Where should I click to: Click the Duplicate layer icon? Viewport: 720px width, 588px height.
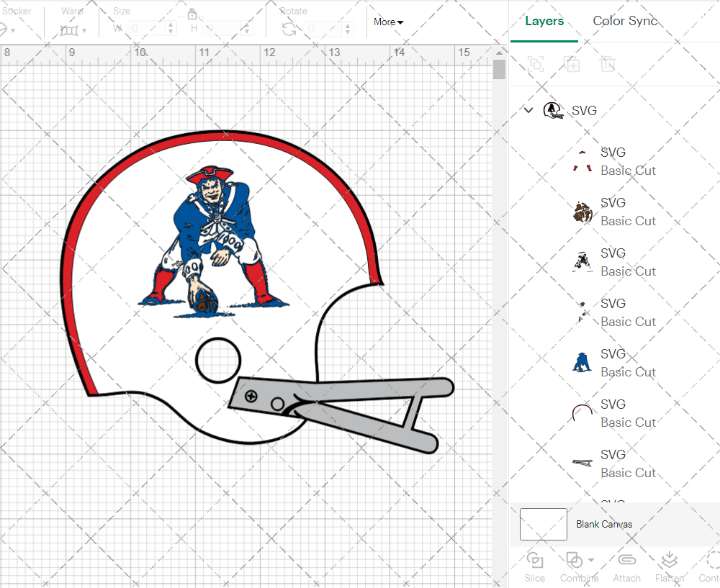(x=572, y=64)
